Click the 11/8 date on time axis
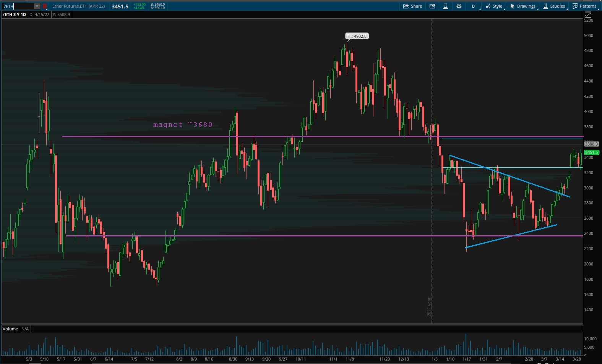This screenshot has height=364, width=602. click(x=350, y=359)
